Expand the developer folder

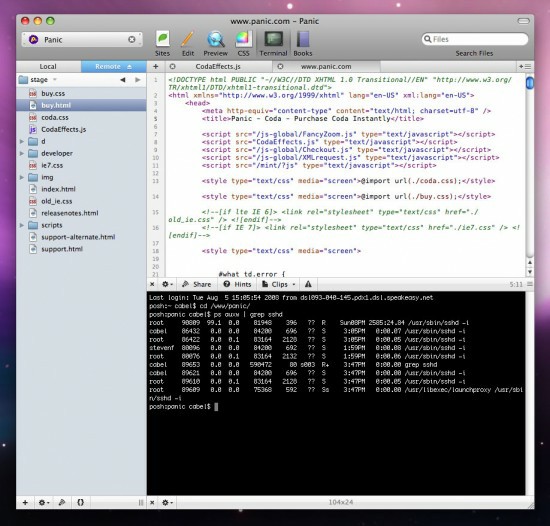pyautogui.click(x=22, y=153)
